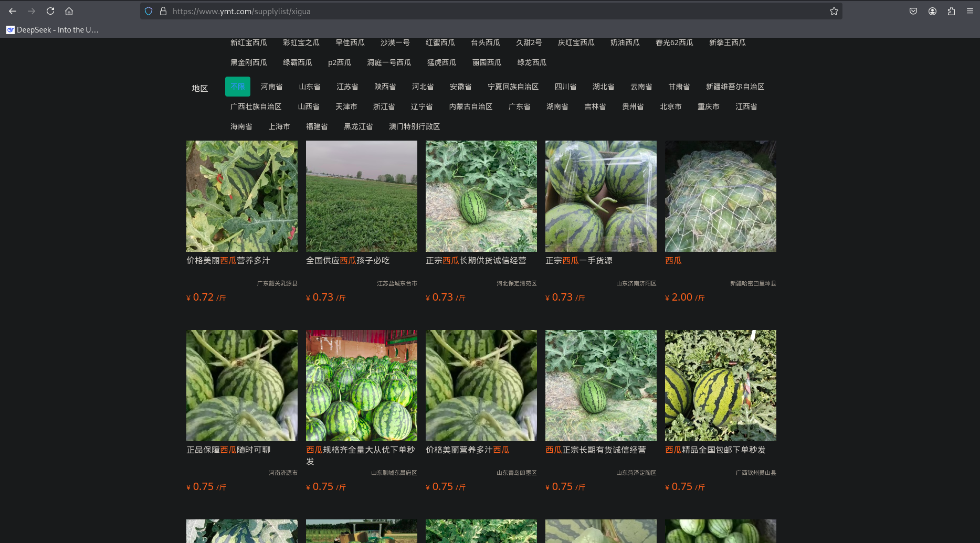Image resolution: width=980 pixels, height=543 pixels.
Task: Reload the current page
Action: (x=50, y=11)
